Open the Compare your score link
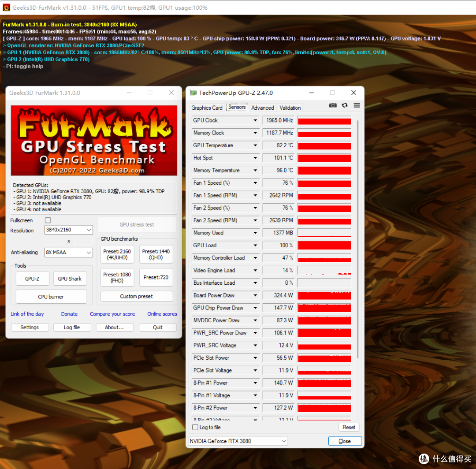Screen dimensions: 476x469 click(x=112, y=314)
